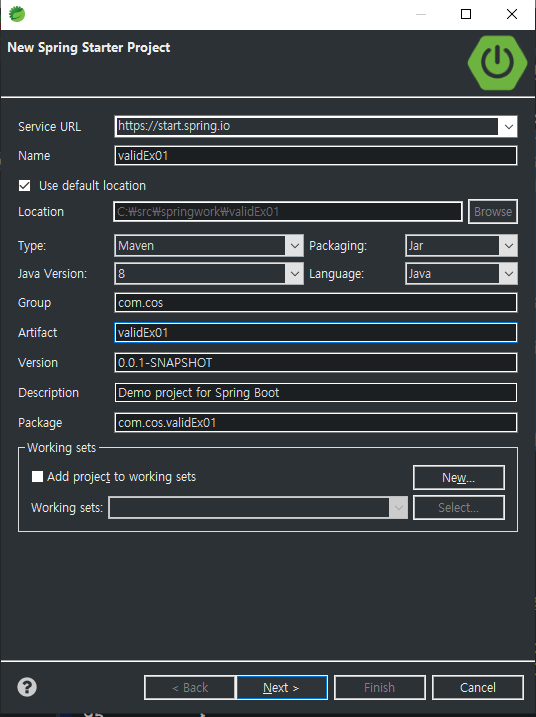Focus the Artifact input field
Viewport: 536px width, 717px height.
click(x=316, y=332)
